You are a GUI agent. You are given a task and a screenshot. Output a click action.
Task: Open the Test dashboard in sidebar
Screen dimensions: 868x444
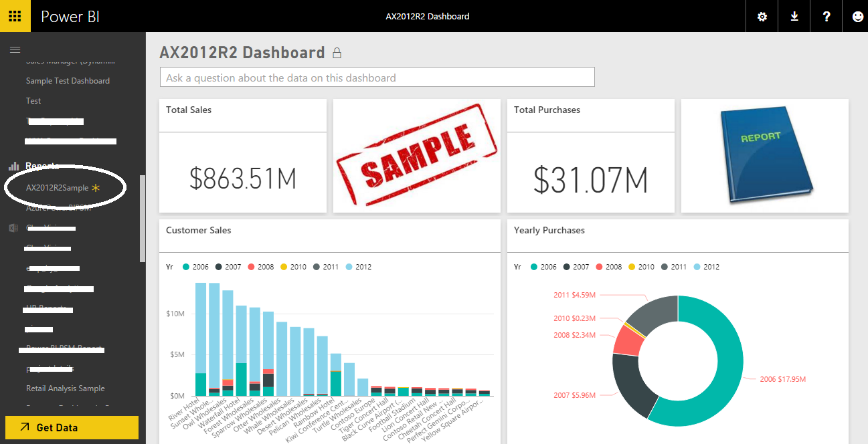pyautogui.click(x=33, y=101)
